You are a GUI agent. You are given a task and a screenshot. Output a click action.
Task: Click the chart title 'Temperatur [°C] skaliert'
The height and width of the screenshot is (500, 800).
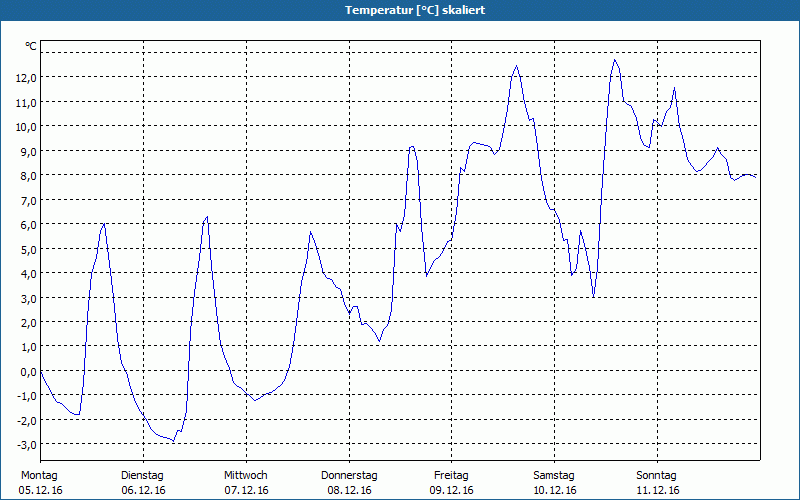coord(415,10)
